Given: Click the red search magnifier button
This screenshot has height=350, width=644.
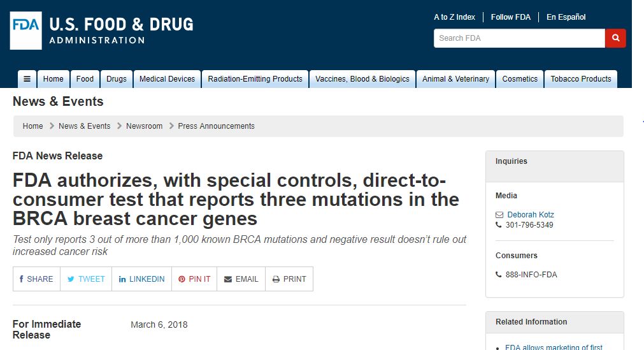Looking at the screenshot, I should point(615,38).
